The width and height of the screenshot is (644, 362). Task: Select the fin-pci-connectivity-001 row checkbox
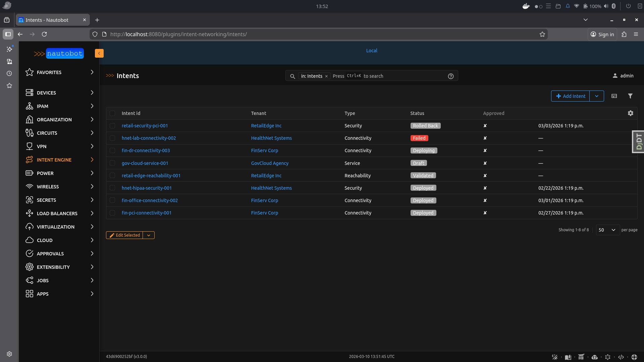click(x=112, y=213)
